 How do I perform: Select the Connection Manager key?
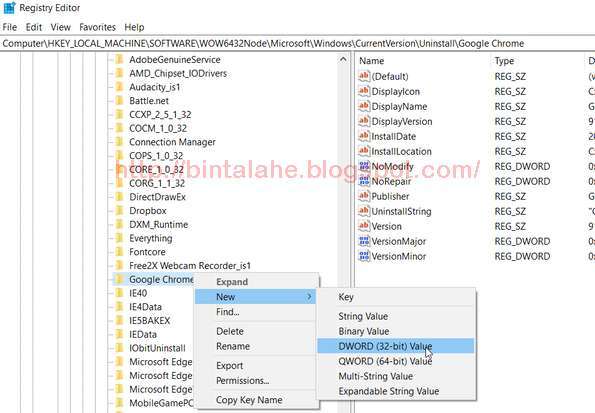point(172,142)
